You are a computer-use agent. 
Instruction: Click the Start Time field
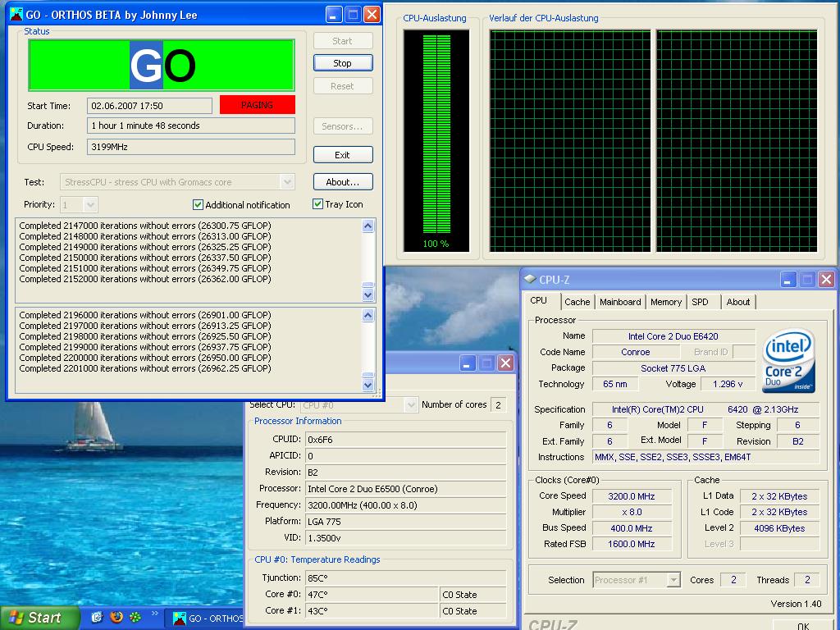coord(149,106)
